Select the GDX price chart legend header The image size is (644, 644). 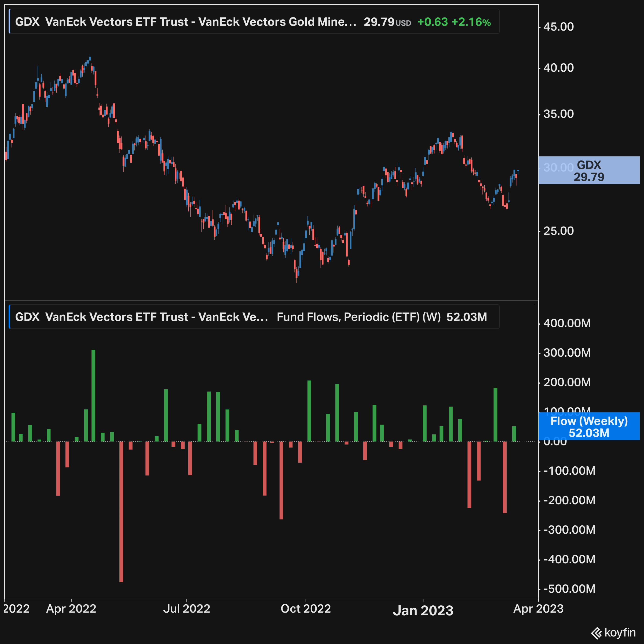pyautogui.click(x=254, y=22)
